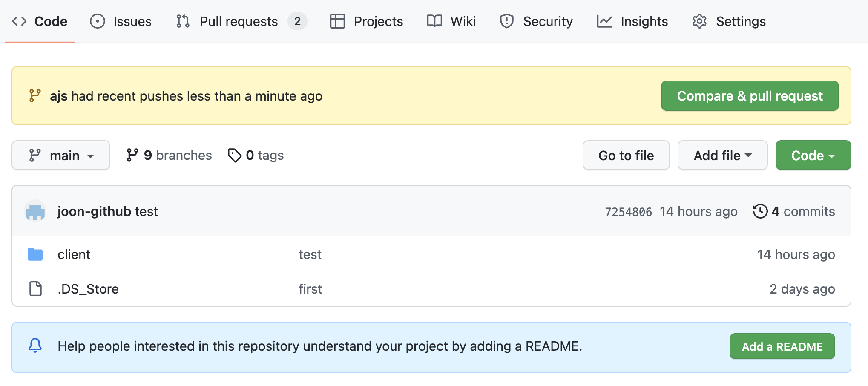Click the commit history clock icon
This screenshot has height=386, width=868.
[760, 211]
